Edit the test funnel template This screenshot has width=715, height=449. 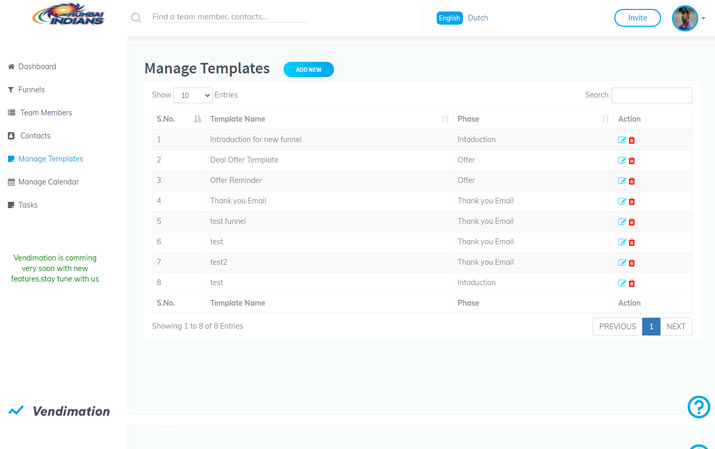point(622,222)
